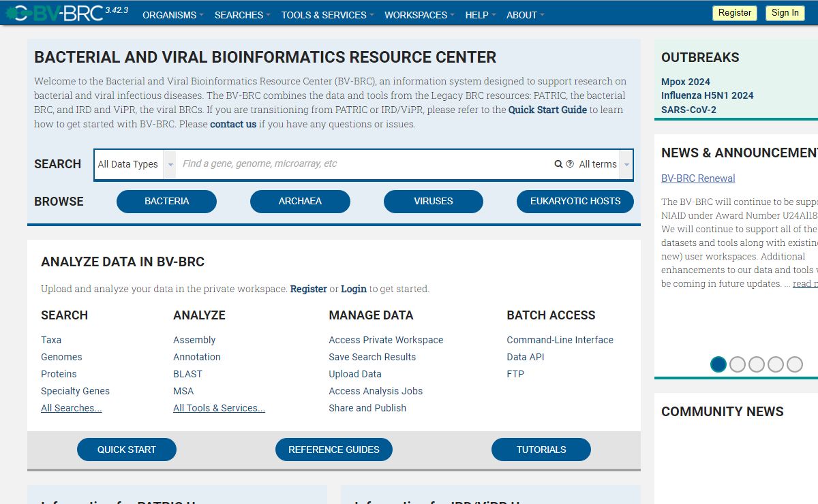Expand the TOOLS & SERVICES menu
818x504 pixels.
[x=327, y=15]
